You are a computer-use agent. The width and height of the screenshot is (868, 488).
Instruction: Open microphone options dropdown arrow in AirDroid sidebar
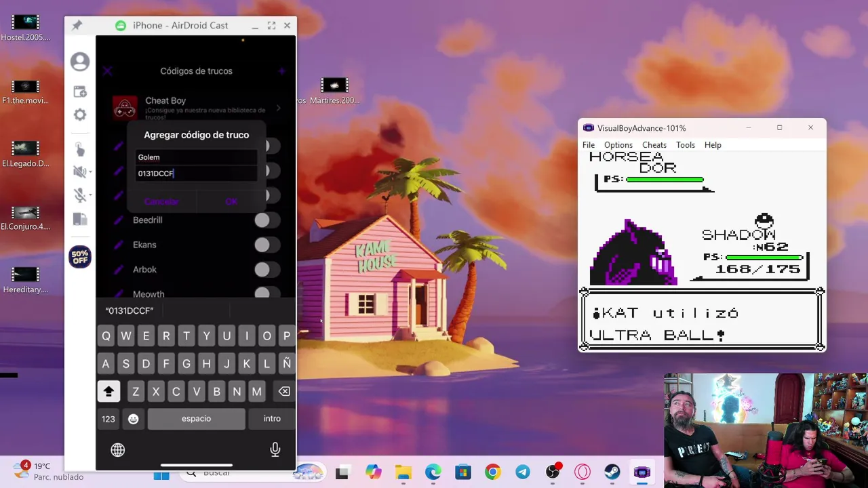coord(90,195)
